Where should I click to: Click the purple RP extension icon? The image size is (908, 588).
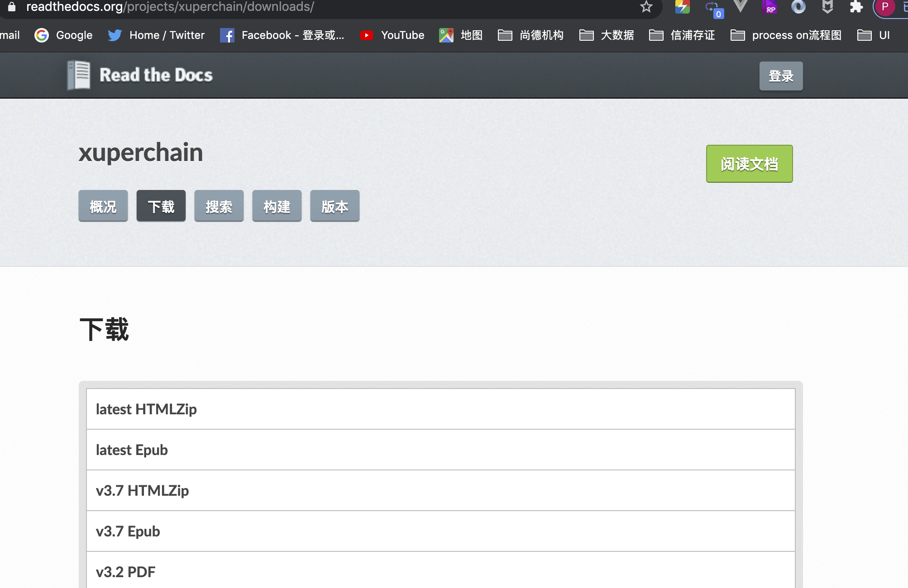point(769,6)
